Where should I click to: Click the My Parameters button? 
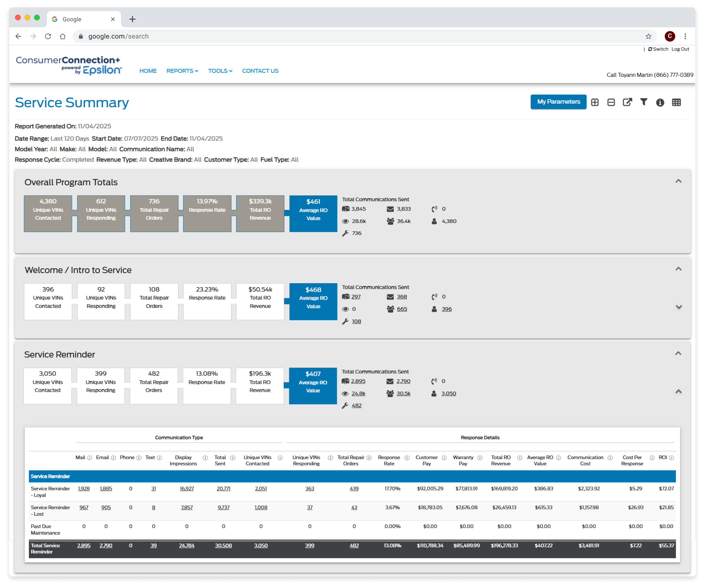point(558,102)
